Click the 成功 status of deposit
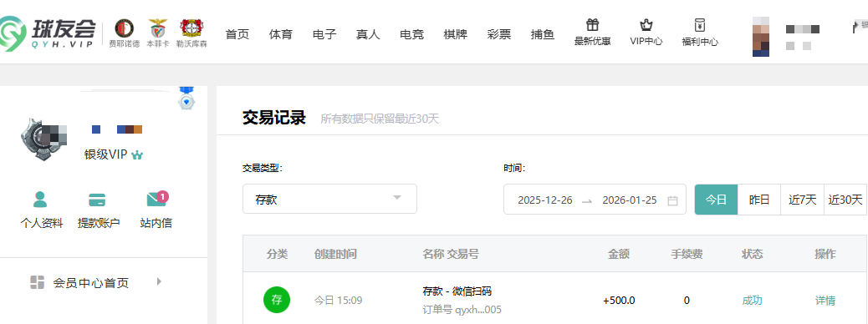 click(x=753, y=301)
